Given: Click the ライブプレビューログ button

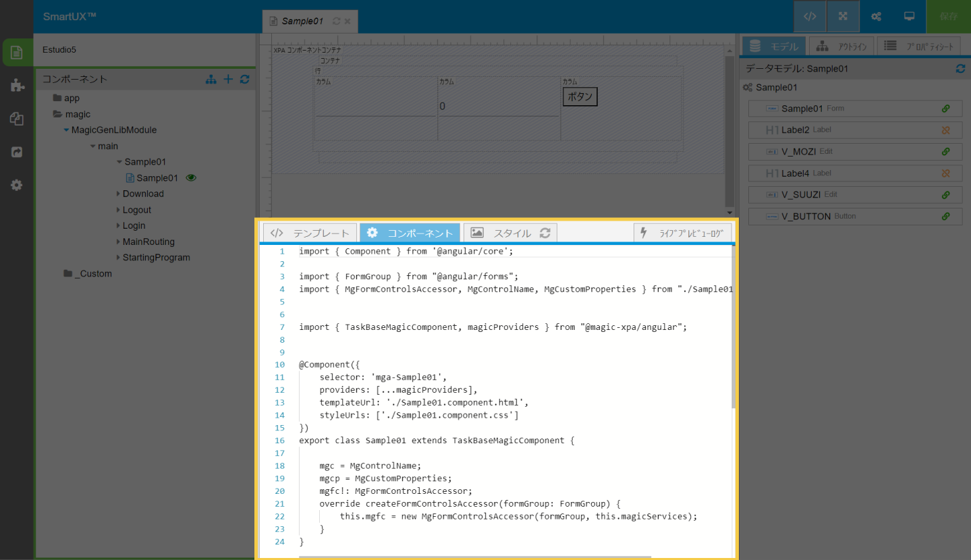Looking at the screenshot, I should (x=683, y=233).
